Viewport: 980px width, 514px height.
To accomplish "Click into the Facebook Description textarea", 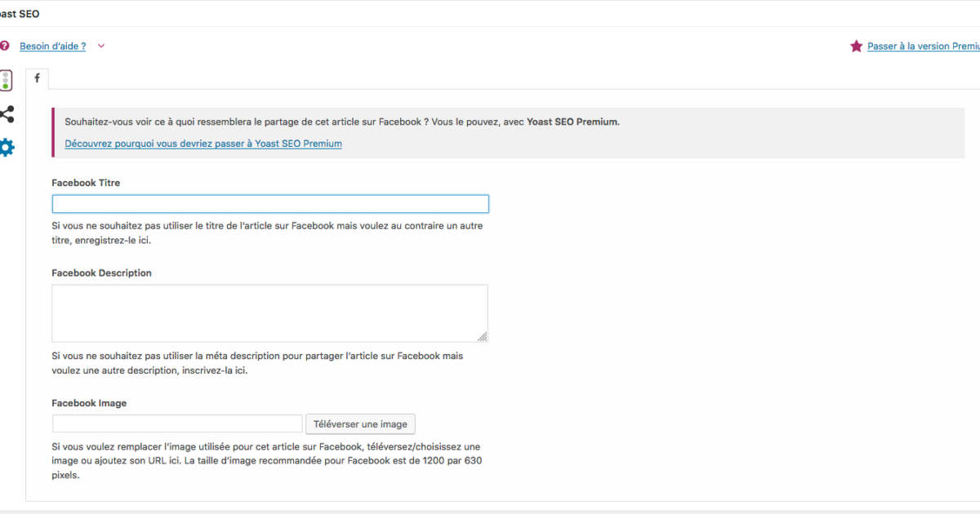I will [270, 313].
